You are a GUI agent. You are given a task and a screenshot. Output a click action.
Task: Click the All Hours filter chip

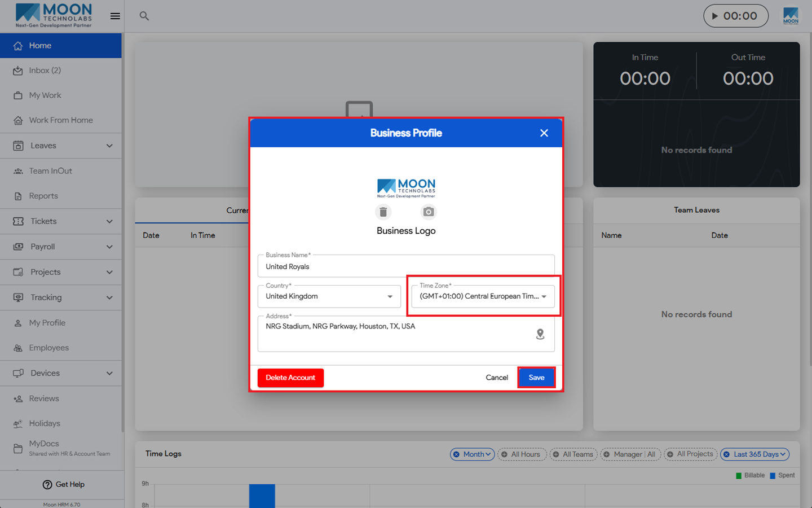(x=522, y=454)
